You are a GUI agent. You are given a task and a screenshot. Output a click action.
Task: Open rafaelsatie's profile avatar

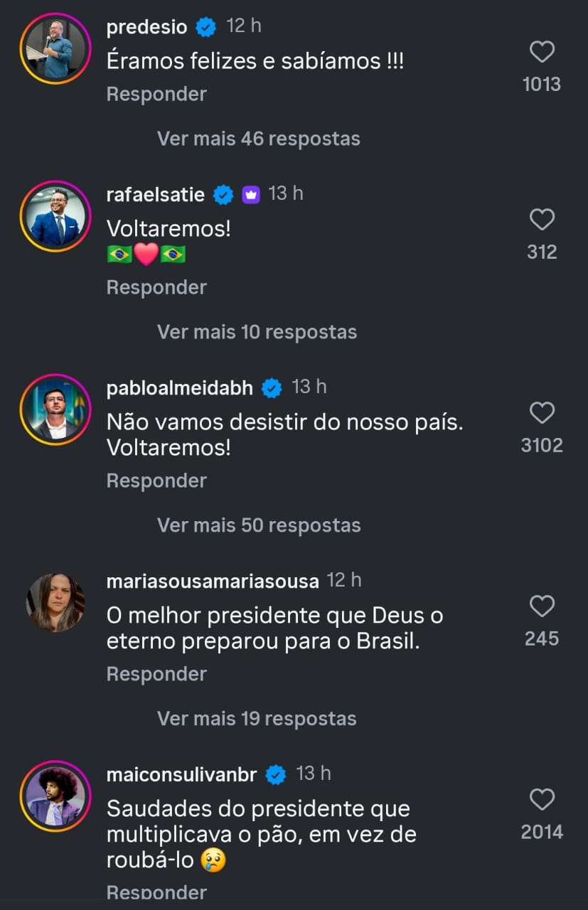pyautogui.click(x=56, y=216)
